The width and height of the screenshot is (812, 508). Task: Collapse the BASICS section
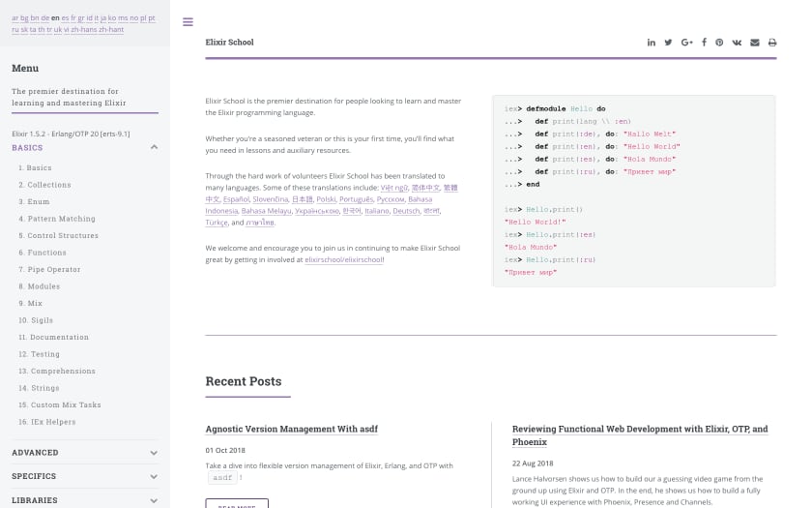154,148
